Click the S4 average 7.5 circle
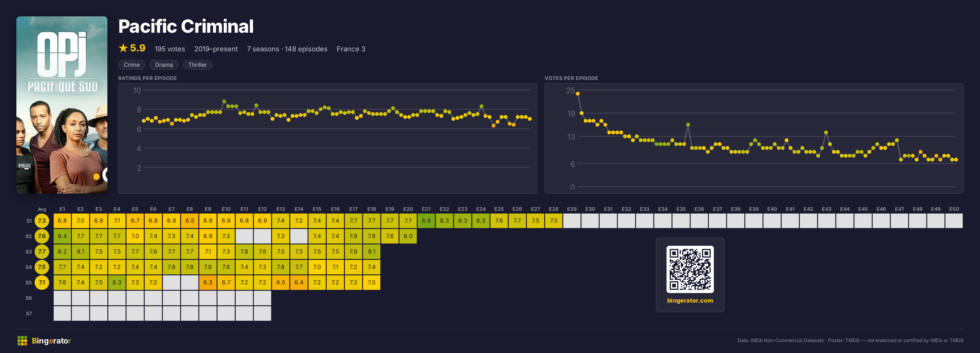 click(42, 267)
